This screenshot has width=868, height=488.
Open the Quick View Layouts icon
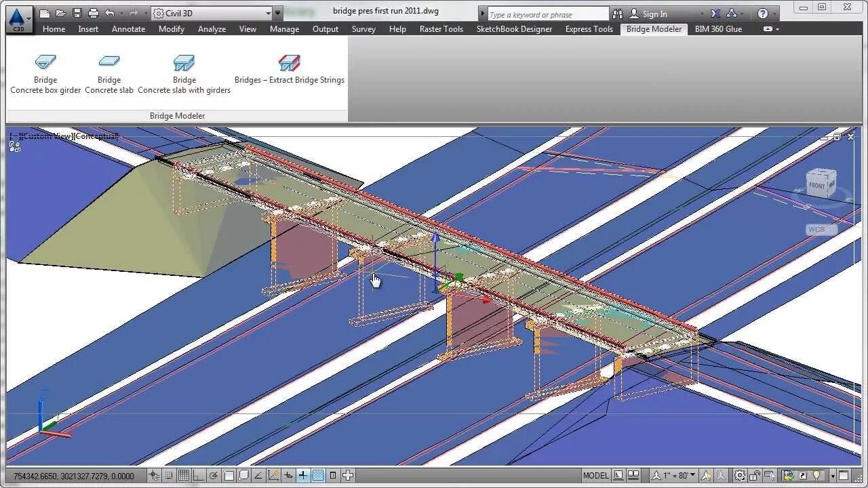tap(618, 476)
